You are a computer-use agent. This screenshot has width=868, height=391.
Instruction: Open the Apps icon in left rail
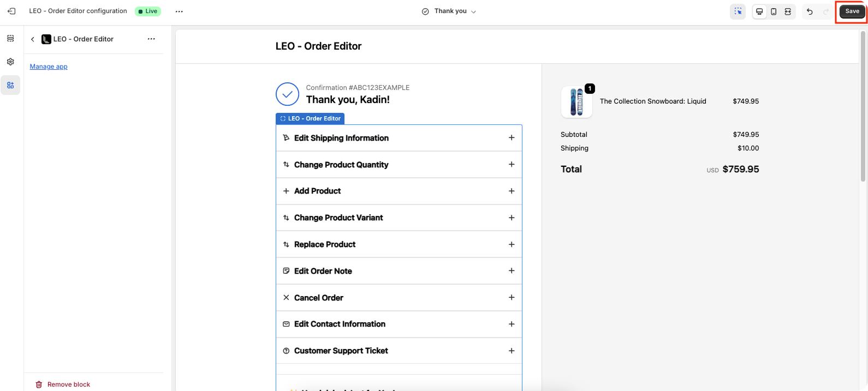coord(10,85)
